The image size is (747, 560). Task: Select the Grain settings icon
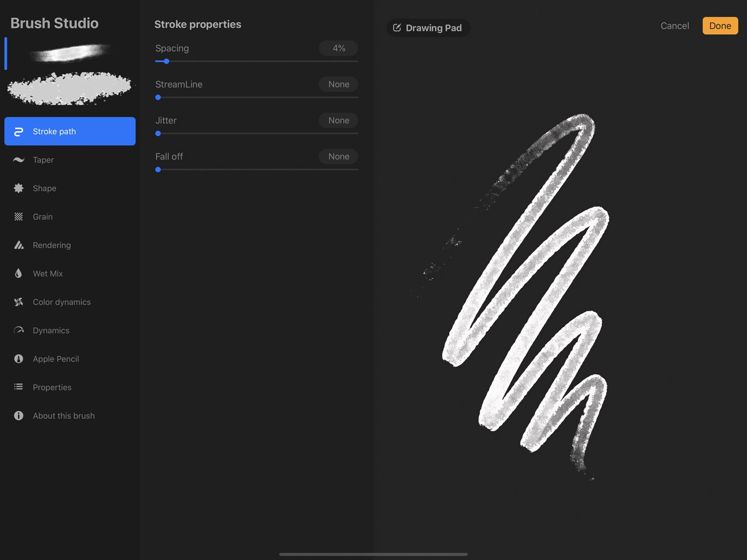pos(19,216)
